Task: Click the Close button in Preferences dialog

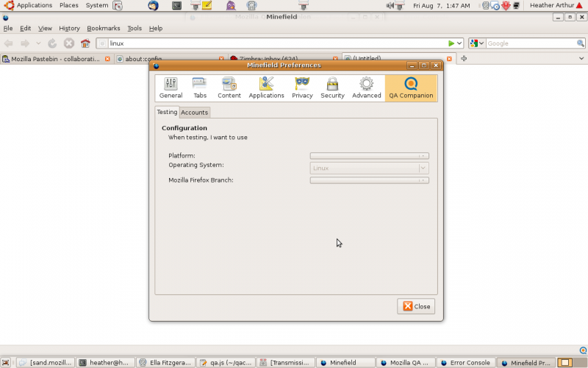Action: 416,306
